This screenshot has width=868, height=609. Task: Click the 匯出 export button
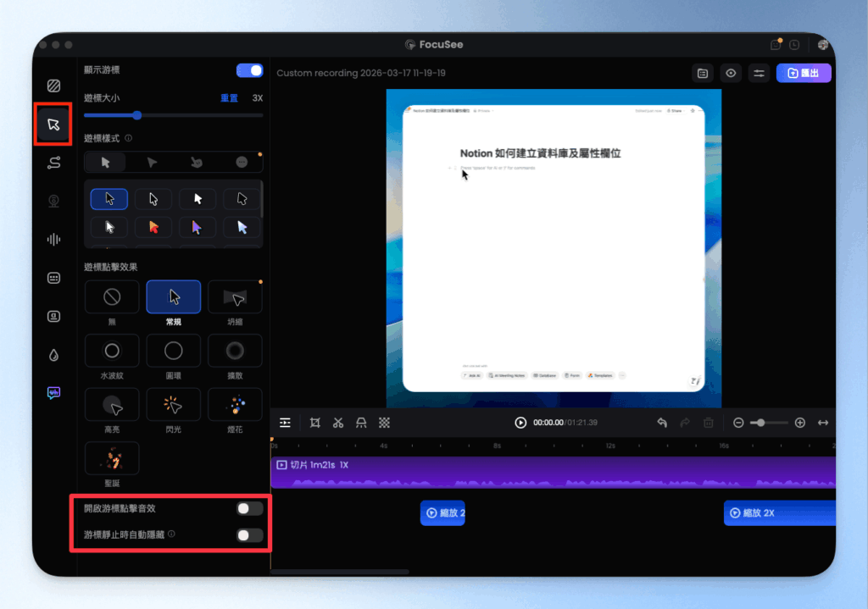click(803, 74)
